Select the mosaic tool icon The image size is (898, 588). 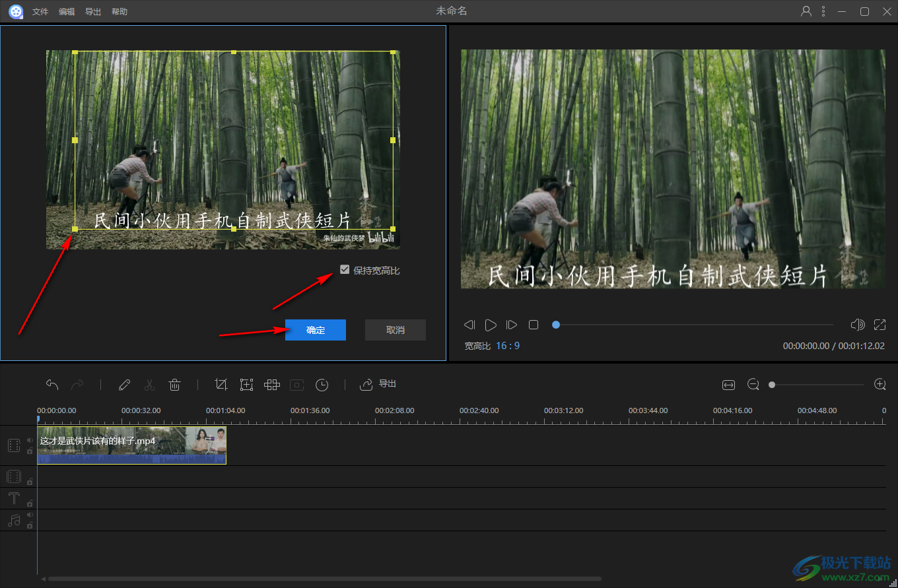click(x=272, y=385)
